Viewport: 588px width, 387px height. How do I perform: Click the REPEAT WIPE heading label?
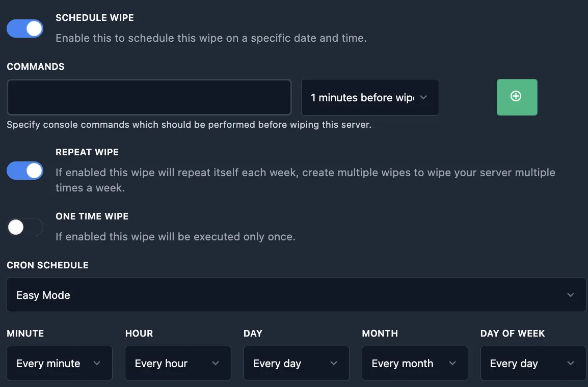coord(87,152)
